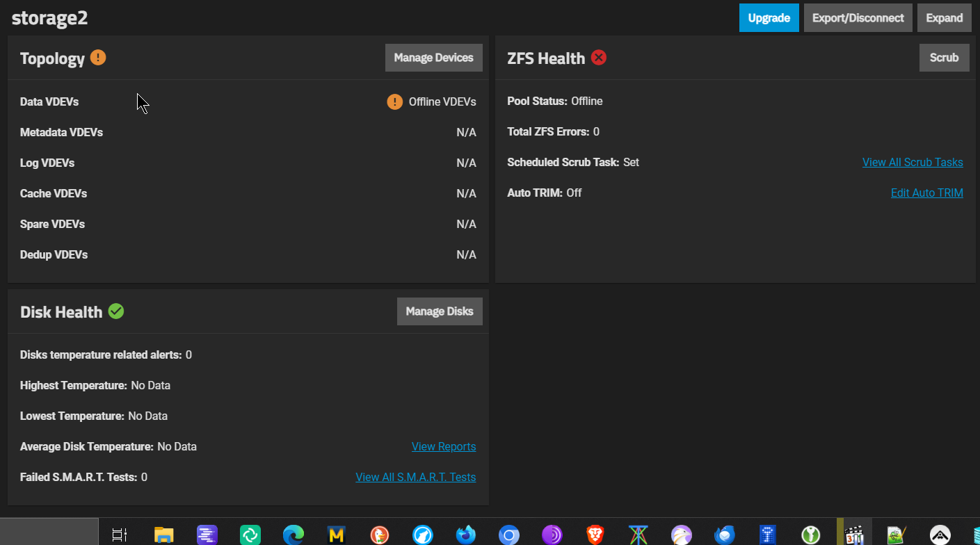Image resolution: width=980 pixels, height=545 pixels.
Task: Open the eagle-head taskbar icon
Action: click(682, 535)
